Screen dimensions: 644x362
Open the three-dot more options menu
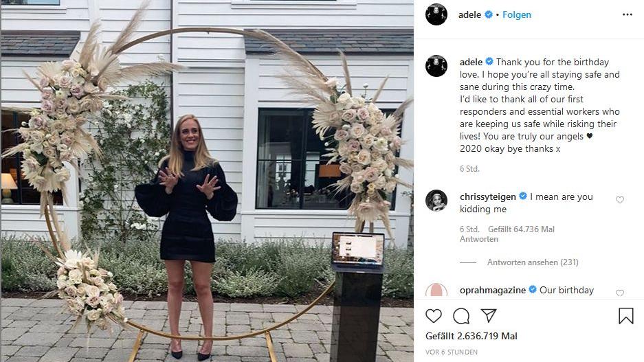coord(627,15)
